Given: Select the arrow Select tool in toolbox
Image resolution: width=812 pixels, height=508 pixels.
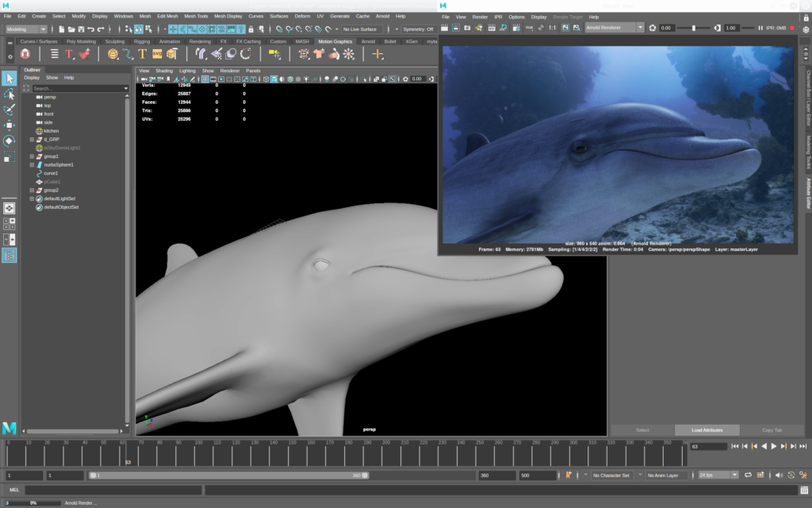Looking at the screenshot, I should 9,78.
